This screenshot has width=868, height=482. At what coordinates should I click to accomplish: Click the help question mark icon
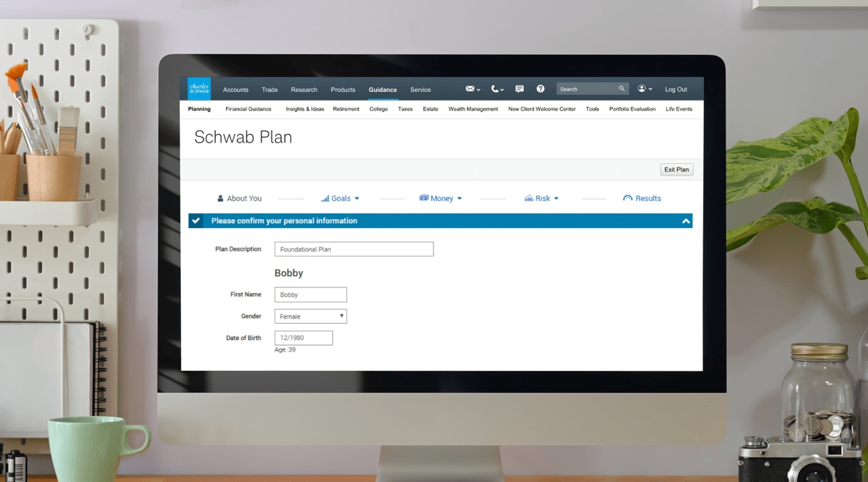click(540, 88)
